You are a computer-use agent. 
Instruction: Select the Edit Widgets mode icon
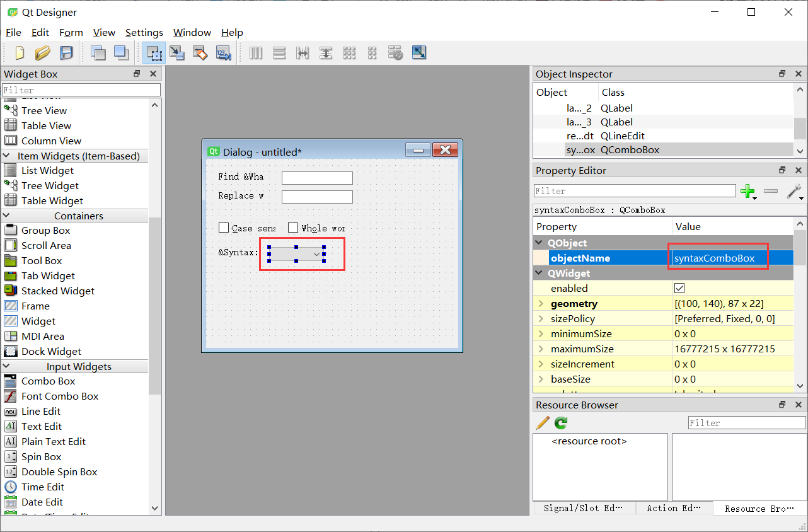tap(154, 53)
